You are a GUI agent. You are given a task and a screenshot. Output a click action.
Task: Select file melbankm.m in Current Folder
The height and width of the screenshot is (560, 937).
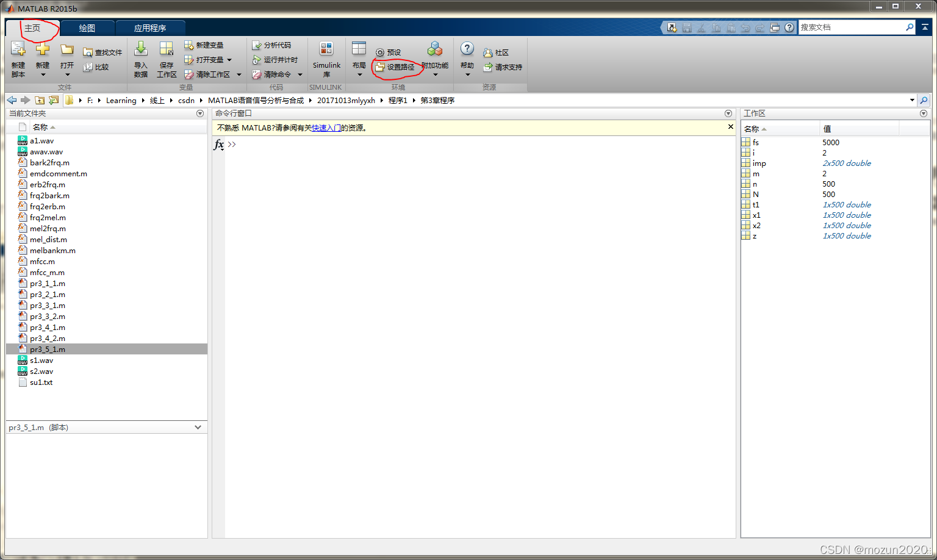pyautogui.click(x=52, y=250)
